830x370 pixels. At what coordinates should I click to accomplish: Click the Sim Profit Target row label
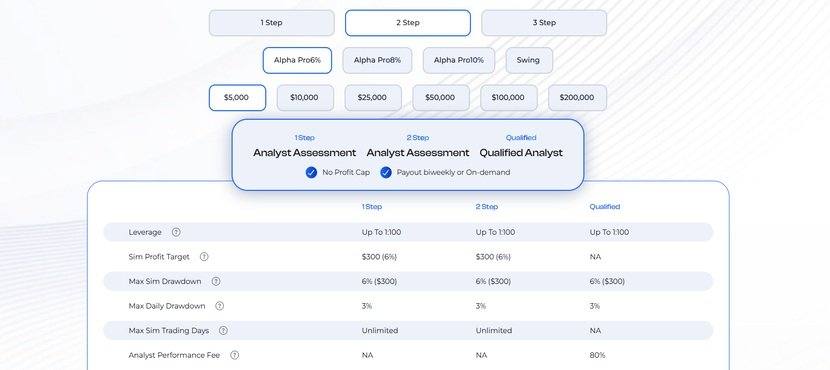[x=159, y=257]
